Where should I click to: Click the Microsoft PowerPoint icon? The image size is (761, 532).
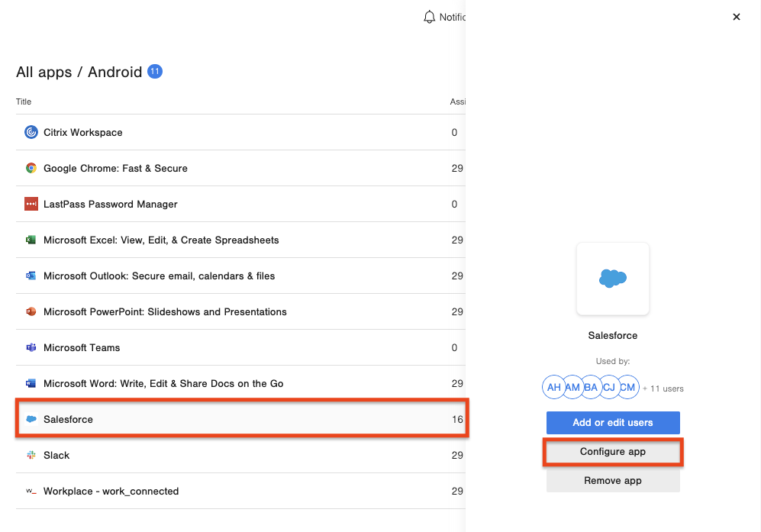click(x=31, y=311)
